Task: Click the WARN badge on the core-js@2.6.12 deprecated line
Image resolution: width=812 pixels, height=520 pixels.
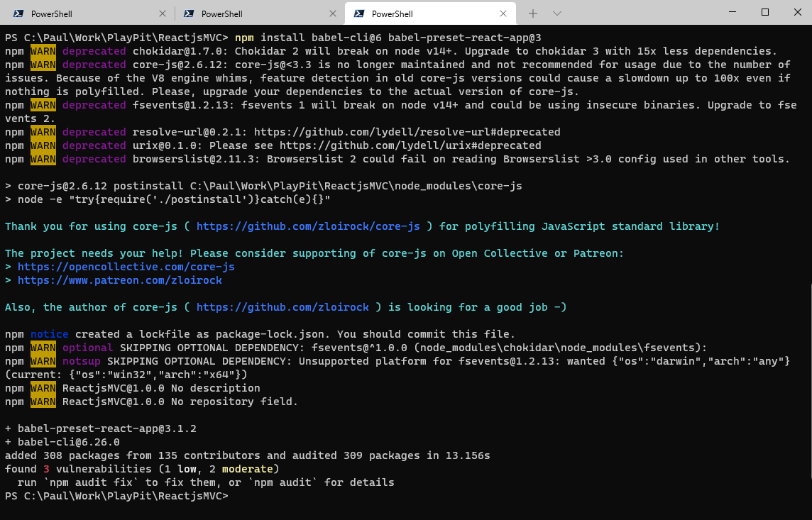Action: tap(43, 65)
